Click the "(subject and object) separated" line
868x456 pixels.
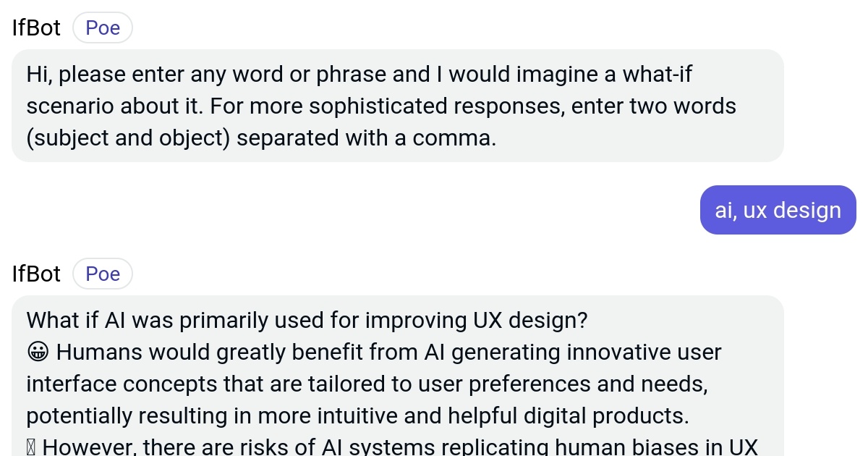tap(261, 138)
